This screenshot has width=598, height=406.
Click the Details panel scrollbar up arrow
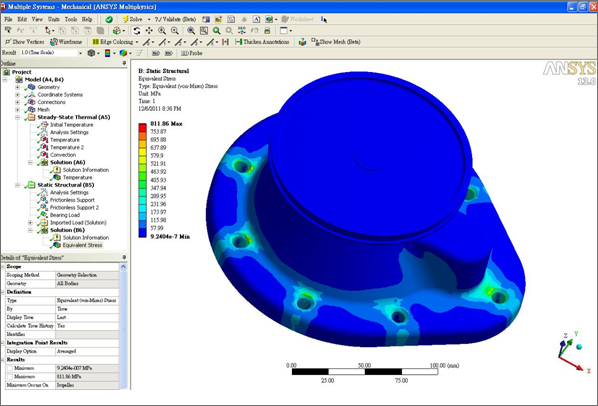[x=123, y=267]
